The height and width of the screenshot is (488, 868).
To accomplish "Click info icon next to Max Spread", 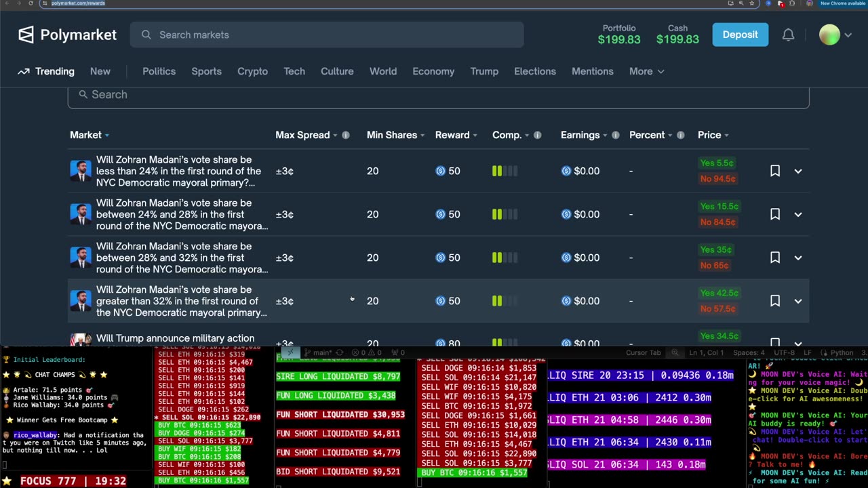I will [346, 135].
